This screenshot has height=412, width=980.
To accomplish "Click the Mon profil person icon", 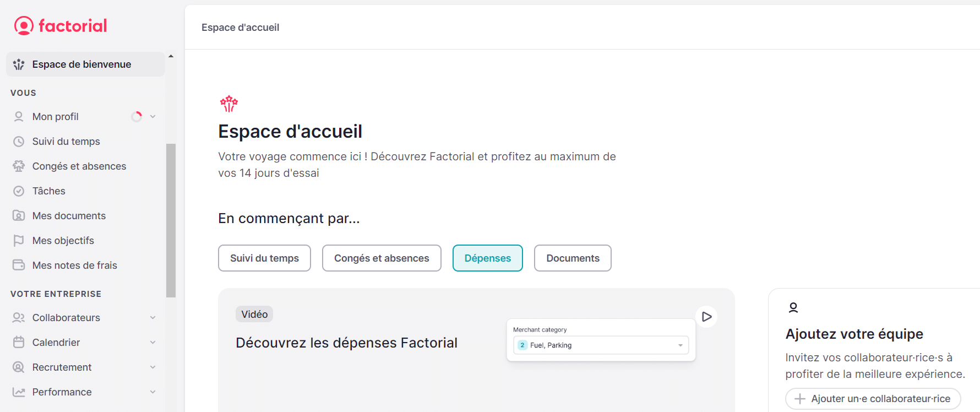I will click(19, 117).
